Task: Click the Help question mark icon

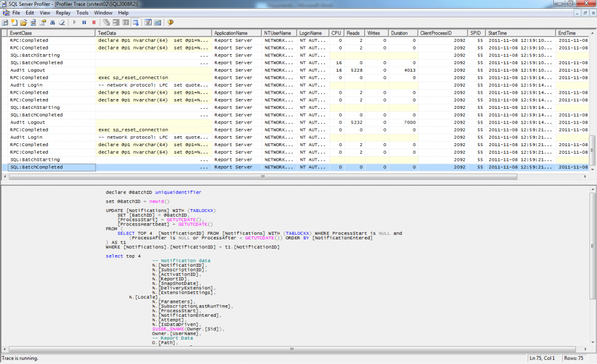Action: coord(171,22)
